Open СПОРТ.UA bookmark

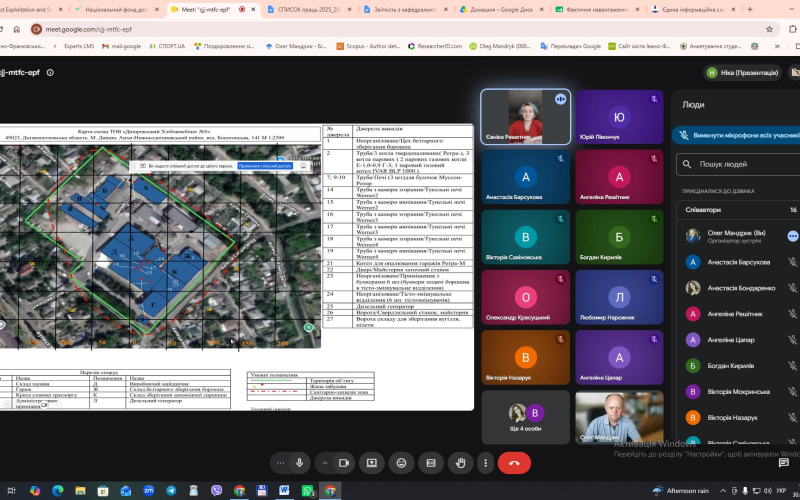[x=167, y=46]
